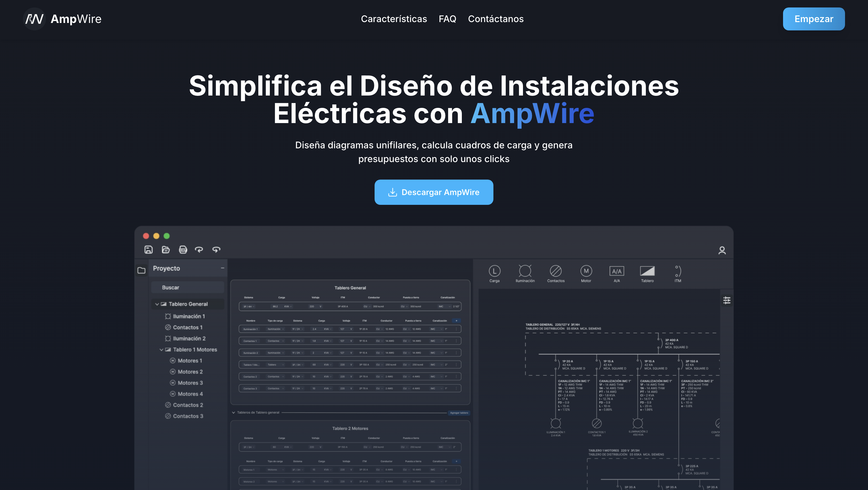This screenshot has width=868, height=490.
Task: Click the Empezar button
Action: [x=813, y=19]
